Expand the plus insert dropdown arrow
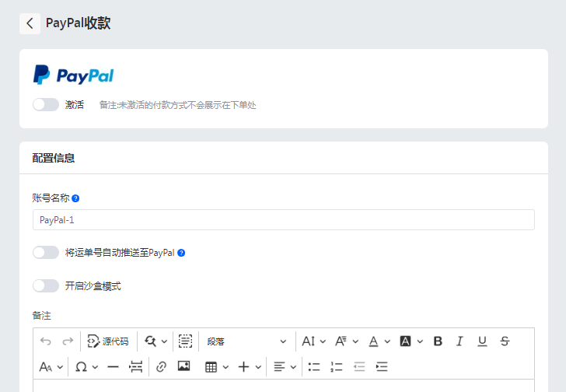This screenshot has width=566, height=392. tap(258, 367)
